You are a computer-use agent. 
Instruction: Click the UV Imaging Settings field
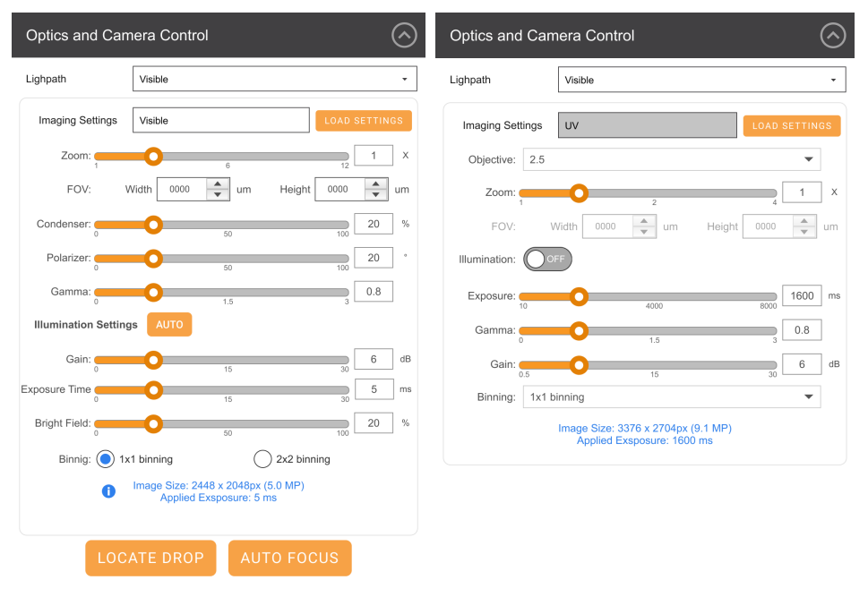coord(647,125)
